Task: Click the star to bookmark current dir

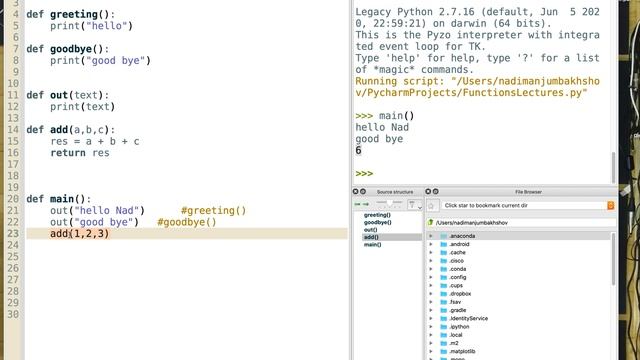Action: [x=431, y=206]
